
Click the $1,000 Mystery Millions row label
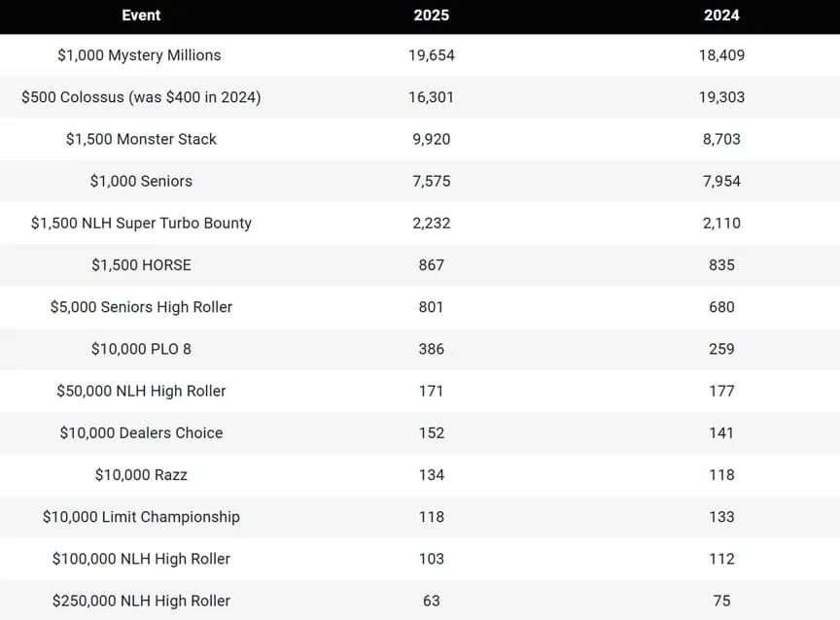click(139, 55)
